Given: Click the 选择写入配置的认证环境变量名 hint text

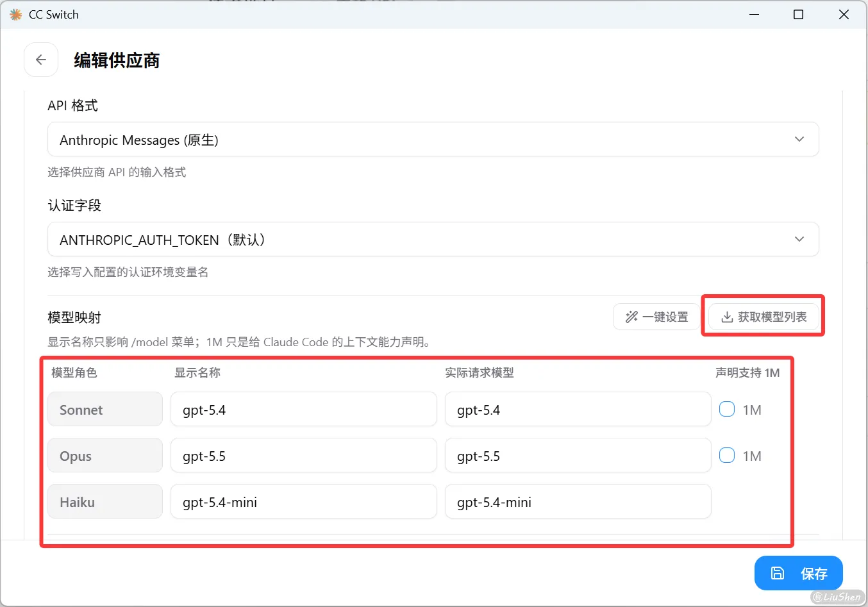Looking at the screenshot, I should 128,272.
